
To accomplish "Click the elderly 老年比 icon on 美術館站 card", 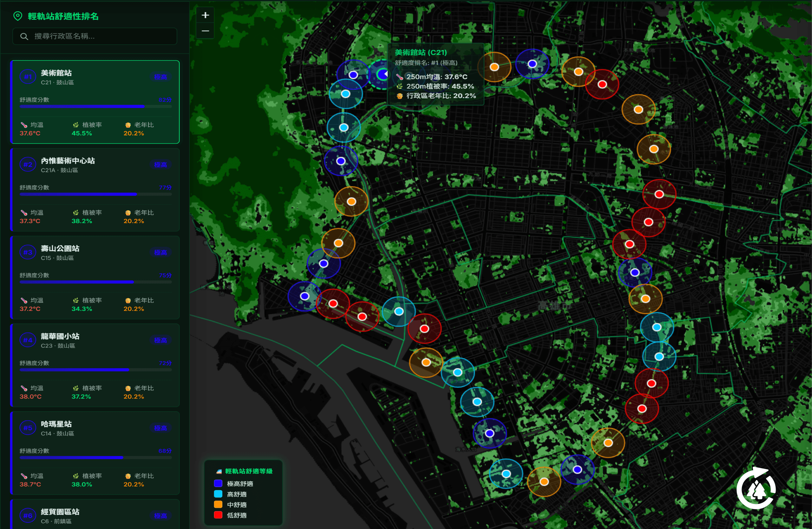I will click(x=128, y=125).
